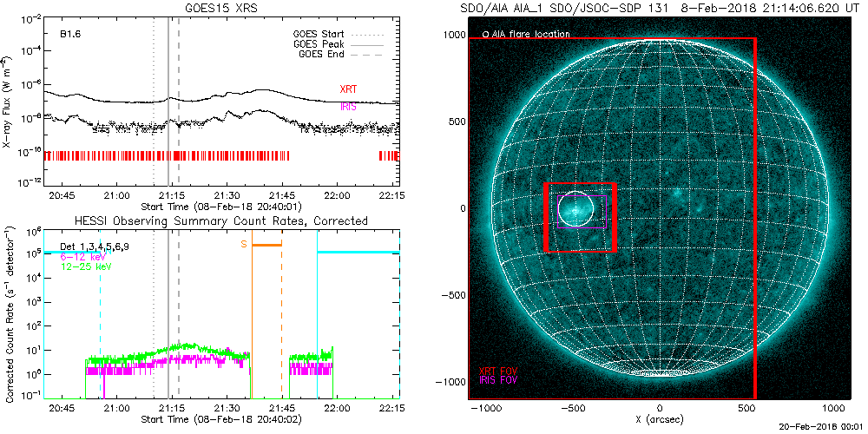Click the orange S marker in HESSI plot
Screen dimensions: 868x434
pos(244,245)
